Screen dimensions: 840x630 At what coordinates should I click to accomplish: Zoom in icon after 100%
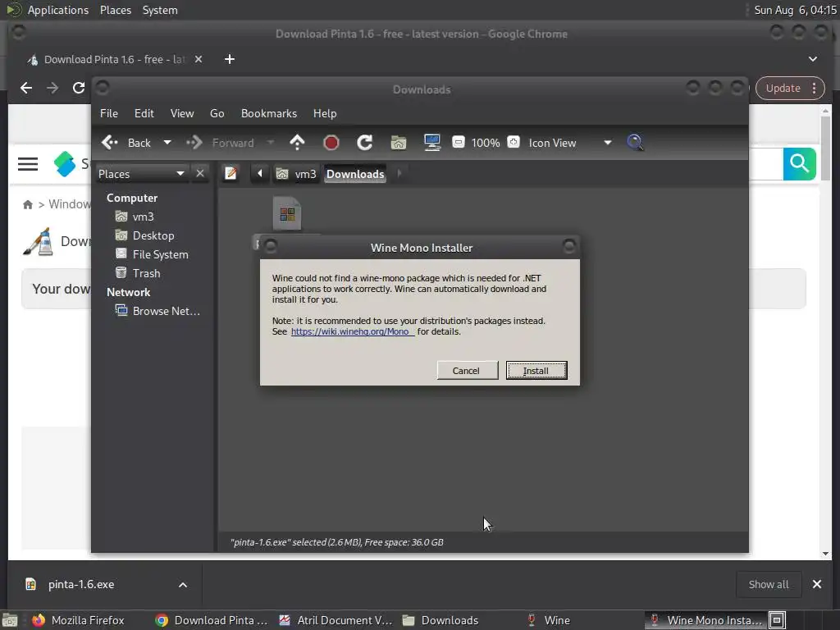[x=514, y=143]
